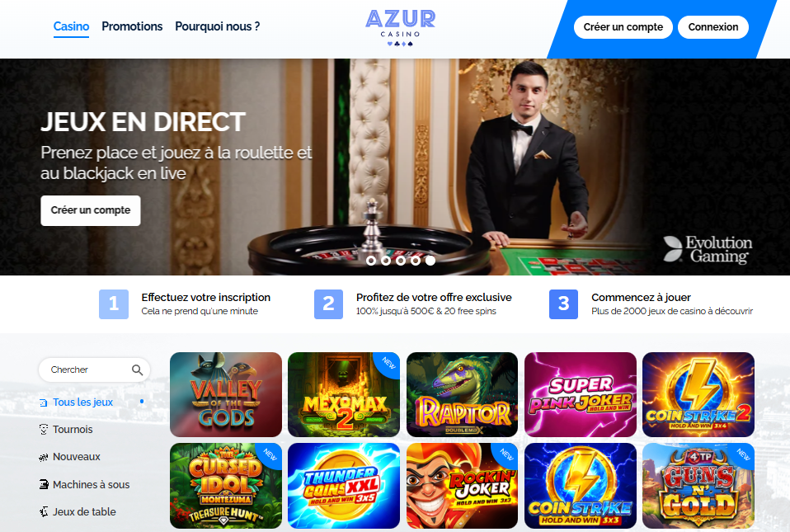
Task: Go to the Casino tab
Action: (x=71, y=26)
